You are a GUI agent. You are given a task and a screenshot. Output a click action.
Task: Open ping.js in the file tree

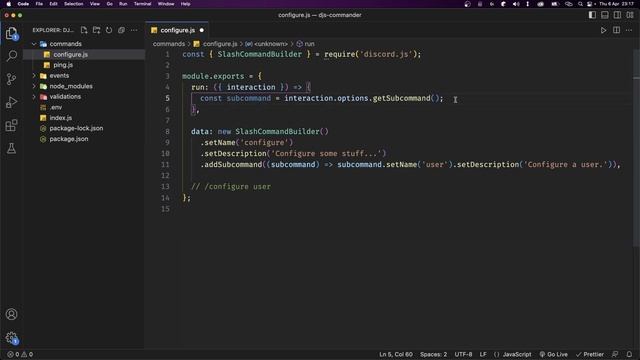tap(63, 65)
